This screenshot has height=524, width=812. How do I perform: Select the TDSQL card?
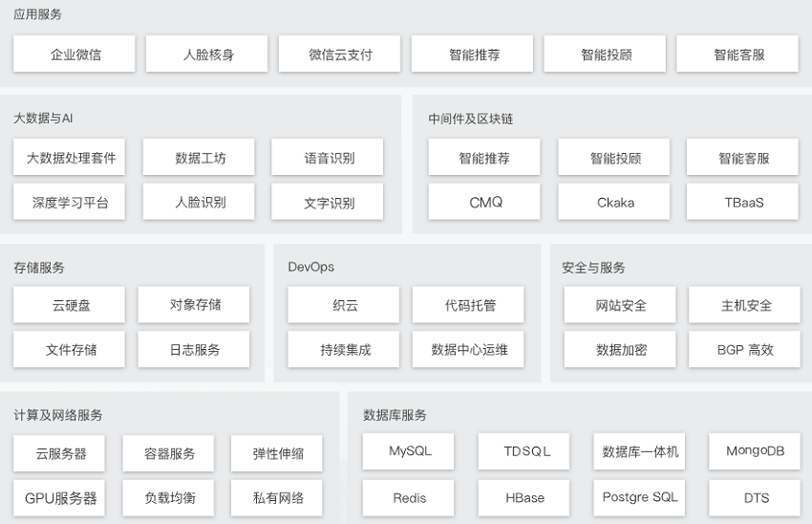click(x=524, y=451)
